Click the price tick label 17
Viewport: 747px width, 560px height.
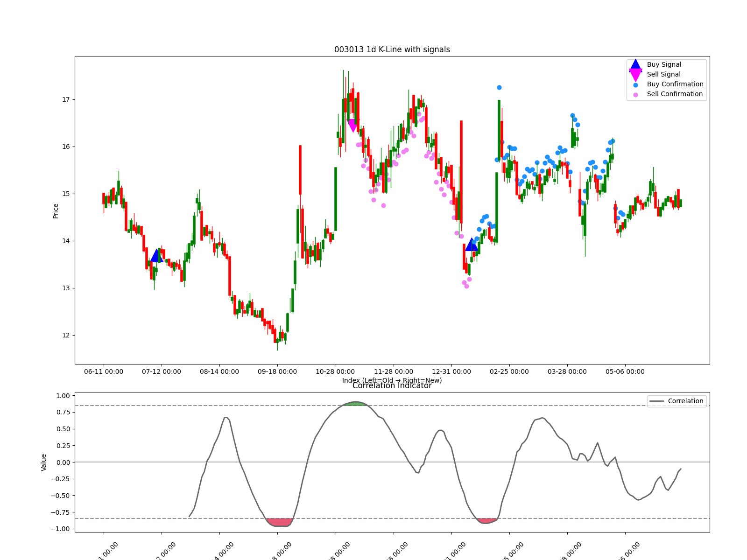tap(65, 100)
